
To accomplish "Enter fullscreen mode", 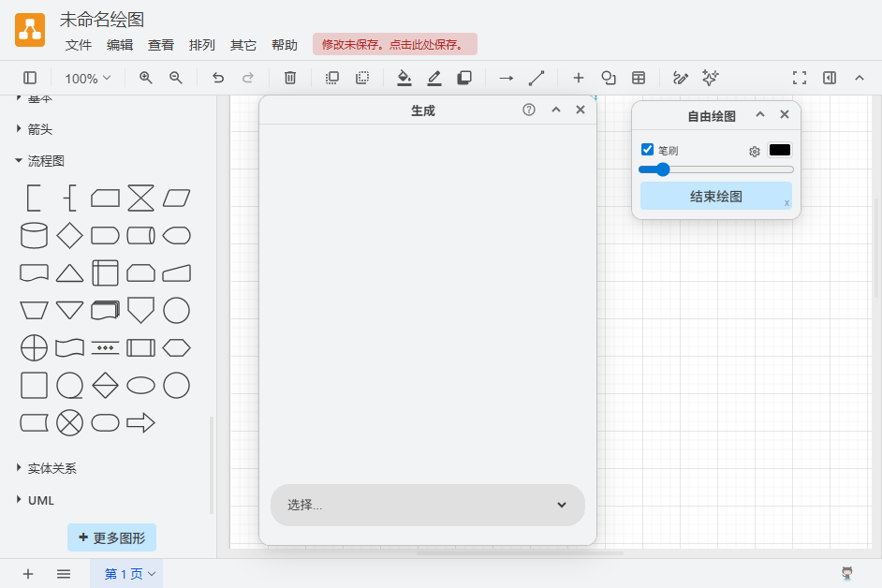I will [800, 78].
